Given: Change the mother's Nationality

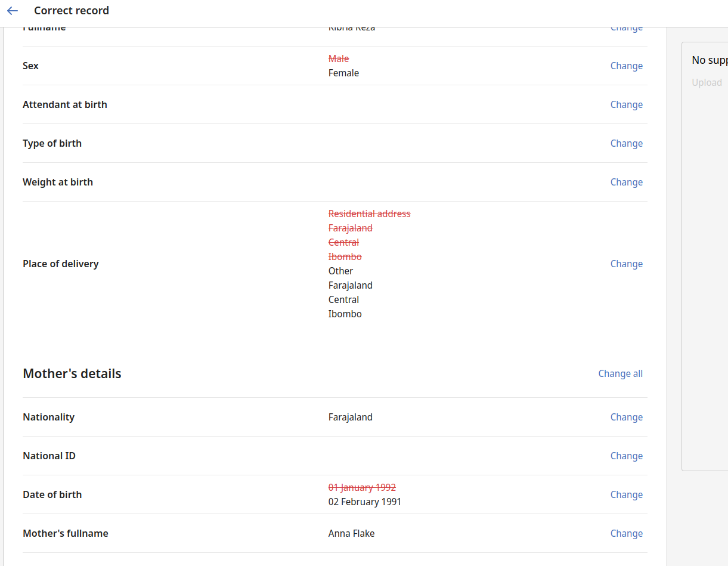Looking at the screenshot, I should pos(626,417).
